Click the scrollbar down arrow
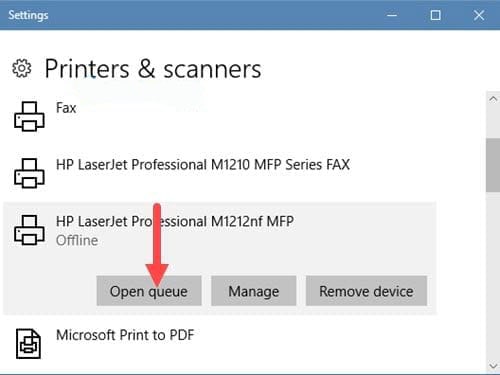 [493, 366]
